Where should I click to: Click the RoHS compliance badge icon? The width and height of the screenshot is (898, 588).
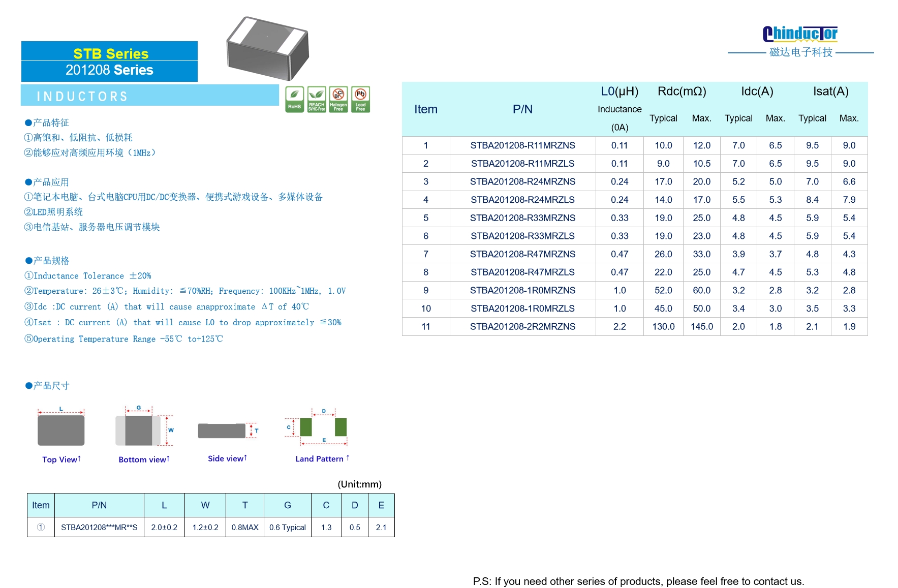tap(294, 99)
